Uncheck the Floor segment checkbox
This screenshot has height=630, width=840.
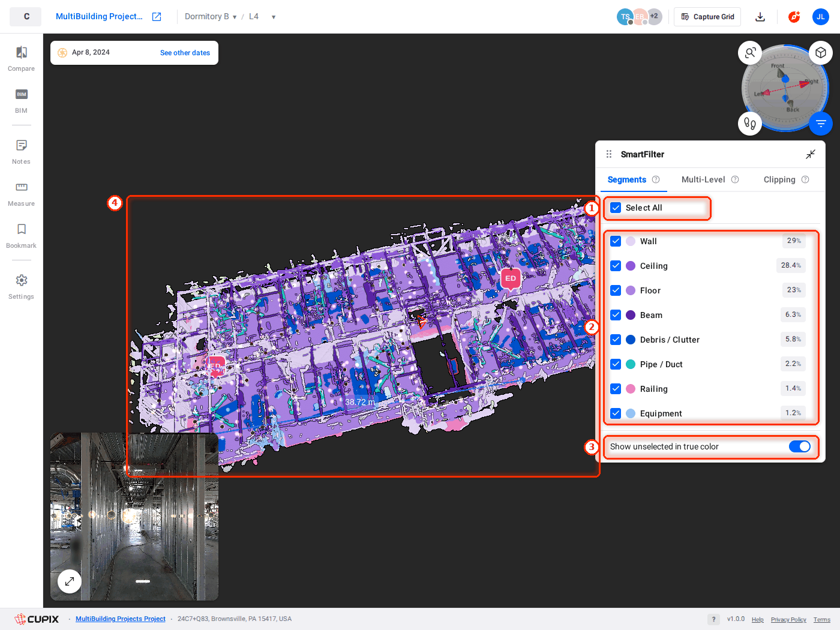point(616,290)
